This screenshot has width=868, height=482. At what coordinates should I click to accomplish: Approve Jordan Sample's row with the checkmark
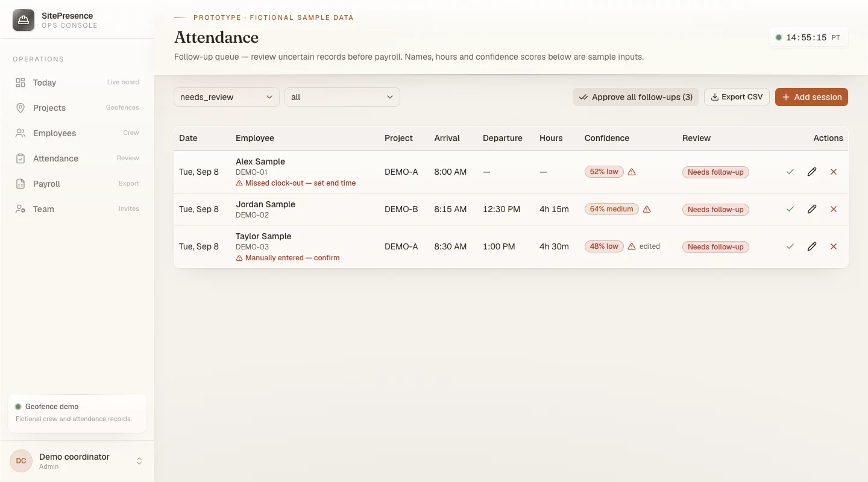(790, 209)
